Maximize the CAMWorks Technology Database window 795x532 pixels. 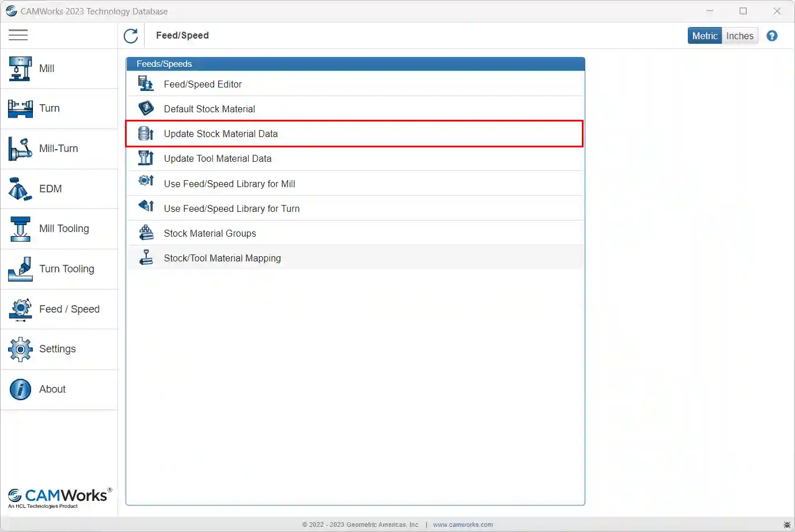tap(743, 11)
